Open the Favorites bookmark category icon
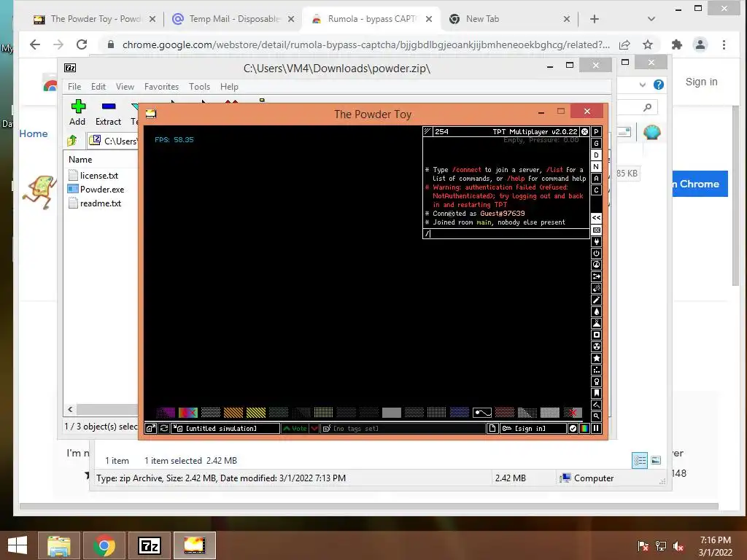This screenshot has height=560, width=747. [x=596, y=393]
